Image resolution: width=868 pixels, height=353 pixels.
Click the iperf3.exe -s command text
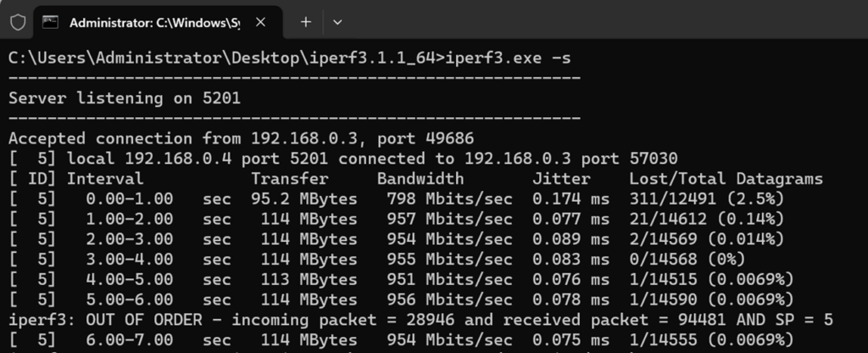pos(502,59)
